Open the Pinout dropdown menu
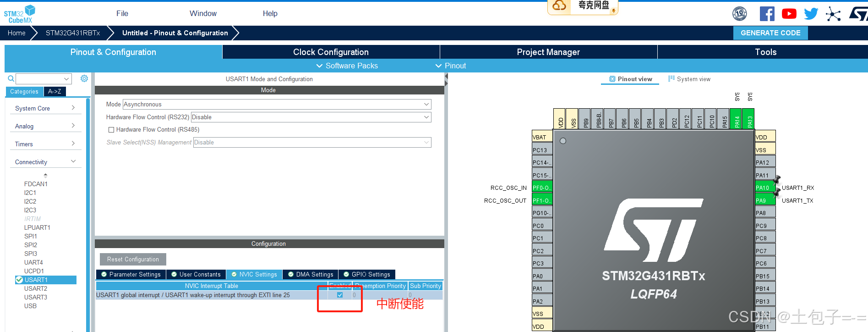 (x=451, y=66)
